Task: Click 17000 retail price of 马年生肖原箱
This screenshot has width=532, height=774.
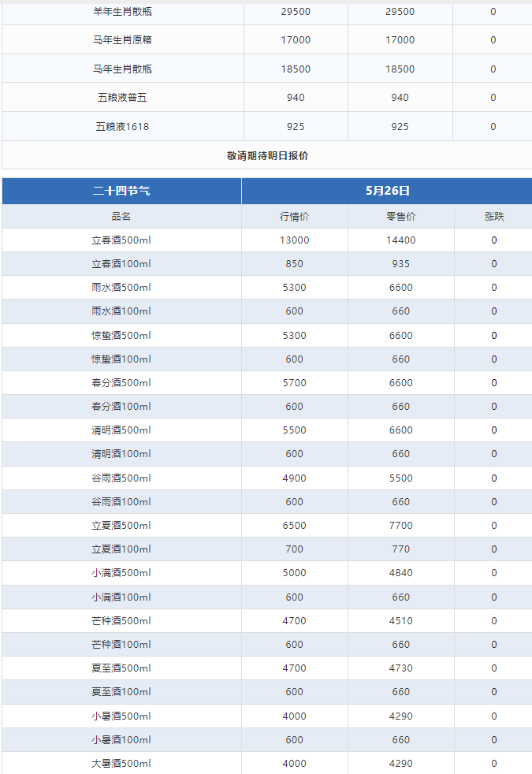Action: coord(400,40)
